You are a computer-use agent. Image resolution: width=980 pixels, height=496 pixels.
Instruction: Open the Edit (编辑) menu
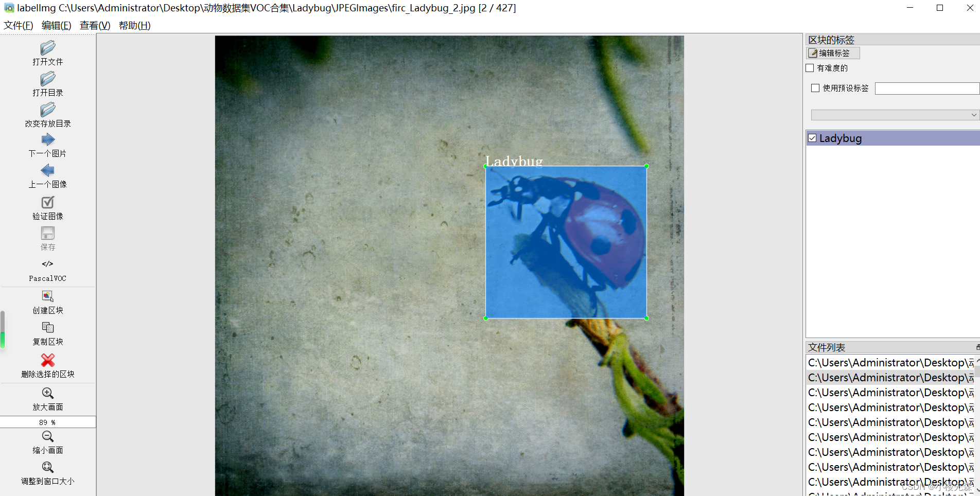(x=57, y=25)
